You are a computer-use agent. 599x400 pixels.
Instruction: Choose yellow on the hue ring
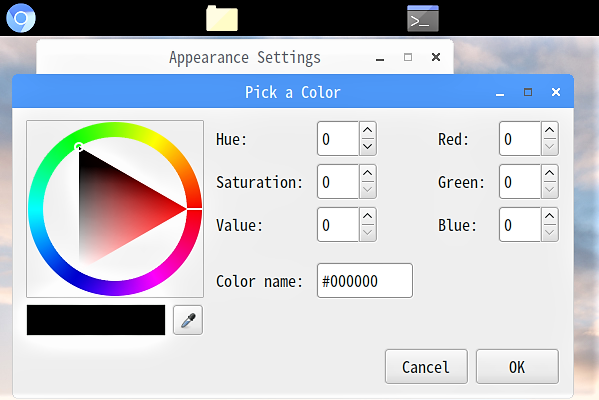click(x=156, y=142)
